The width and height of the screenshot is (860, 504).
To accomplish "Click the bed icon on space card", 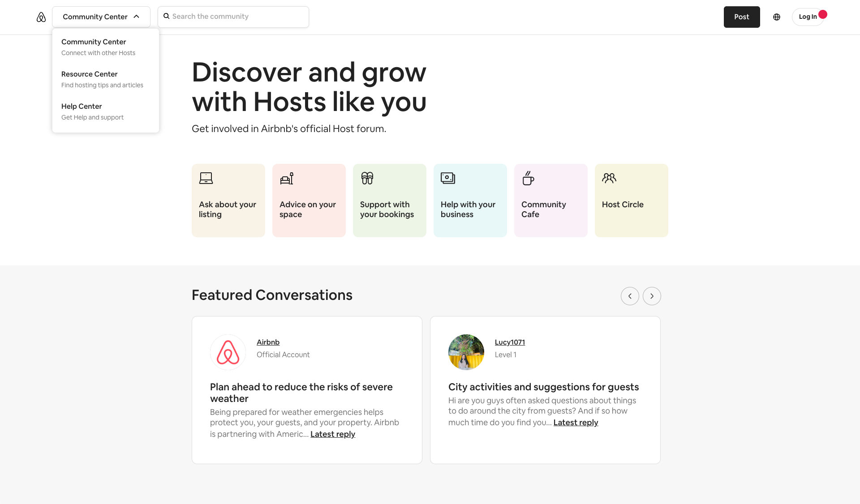I will [287, 179].
